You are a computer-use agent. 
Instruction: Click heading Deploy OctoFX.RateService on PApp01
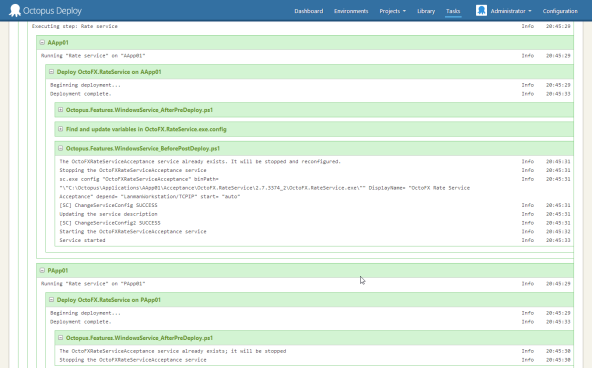coord(108,300)
